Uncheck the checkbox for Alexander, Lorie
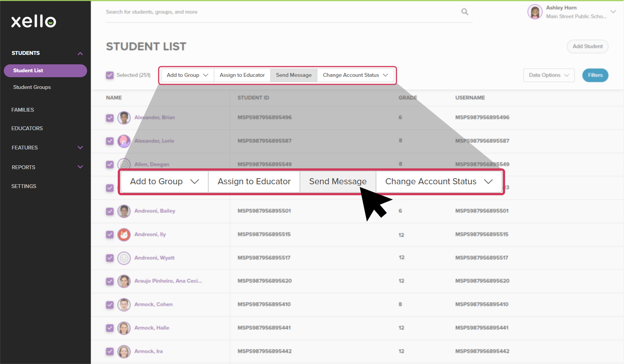The image size is (624, 364). tap(110, 141)
